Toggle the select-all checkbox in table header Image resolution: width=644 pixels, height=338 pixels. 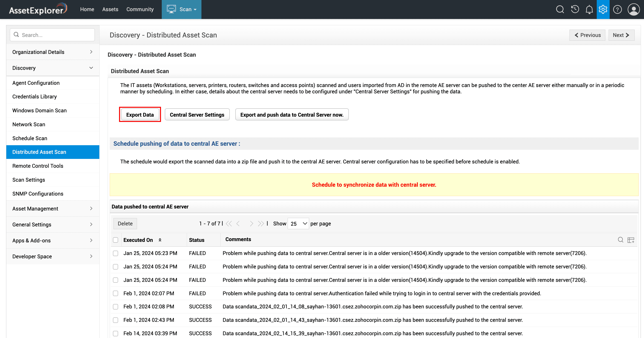116,240
